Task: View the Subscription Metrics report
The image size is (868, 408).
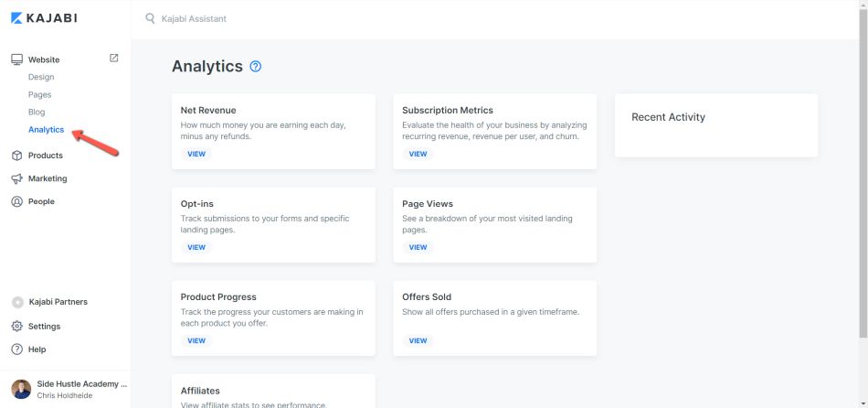Action: 418,154
